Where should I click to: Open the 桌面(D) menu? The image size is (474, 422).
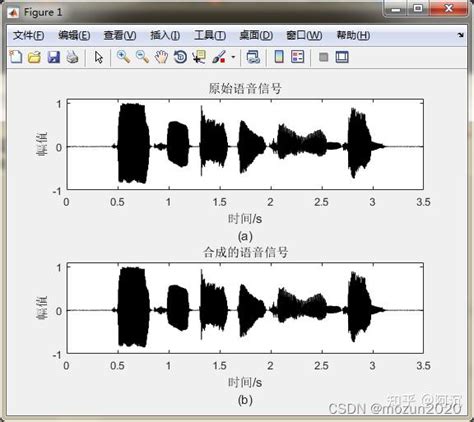coord(256,35)
